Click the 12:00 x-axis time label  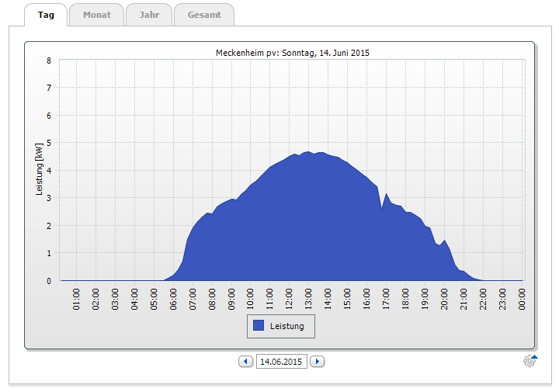pos(290,298)
